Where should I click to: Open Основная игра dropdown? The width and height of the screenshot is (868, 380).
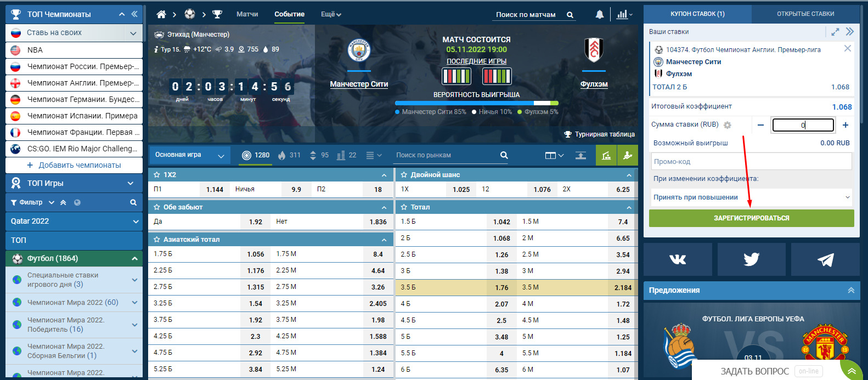tap(190, 155)
